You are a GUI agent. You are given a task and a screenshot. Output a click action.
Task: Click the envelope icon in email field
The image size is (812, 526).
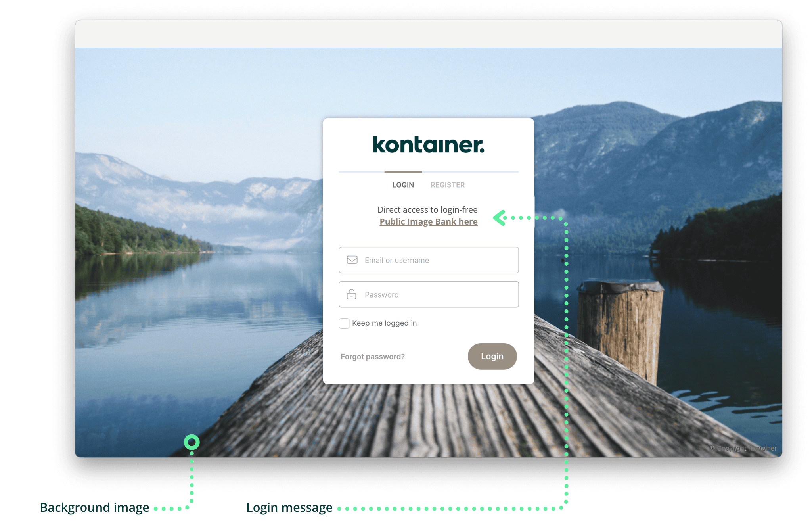(x=352, y=260)
